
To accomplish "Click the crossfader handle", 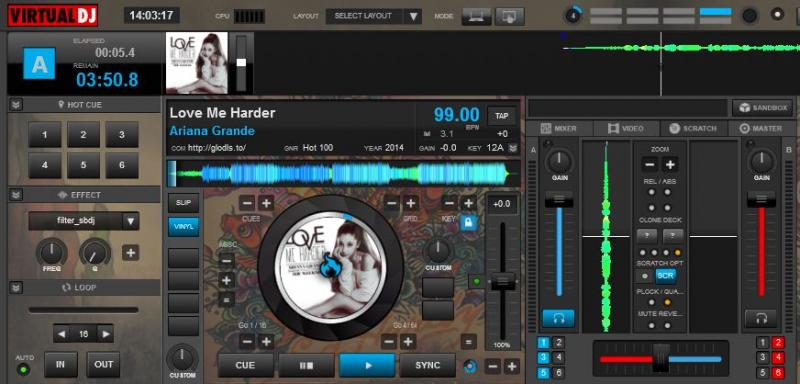I will (661, 358).
